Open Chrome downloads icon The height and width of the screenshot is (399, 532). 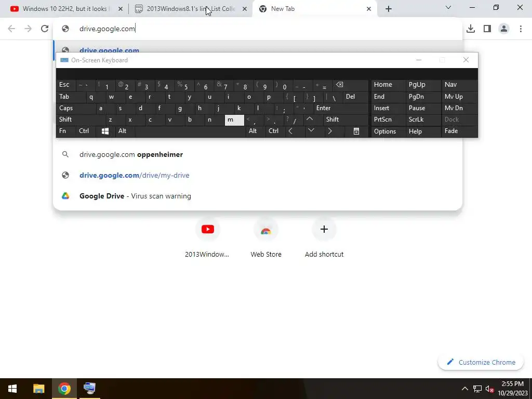pos(471,29)
